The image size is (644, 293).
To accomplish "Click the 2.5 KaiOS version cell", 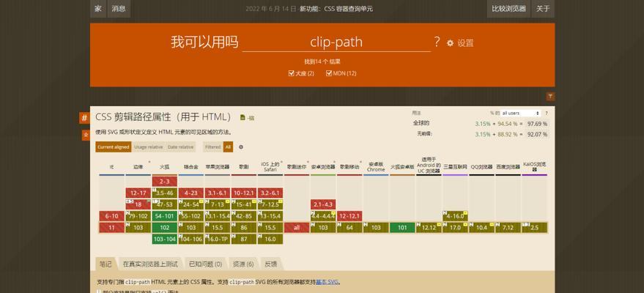I will 534,227.
